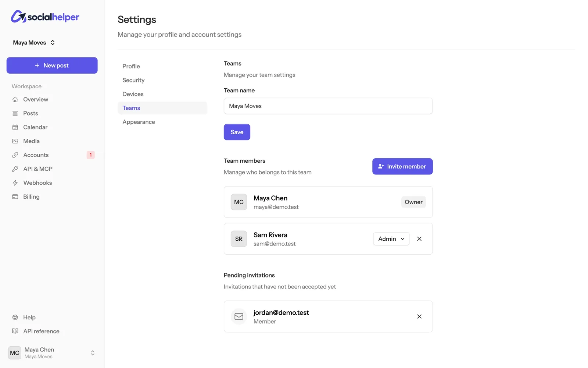This screenshot has width=588, height=368.
Task: Focus the Team name input field
Action: click(328, 106)
